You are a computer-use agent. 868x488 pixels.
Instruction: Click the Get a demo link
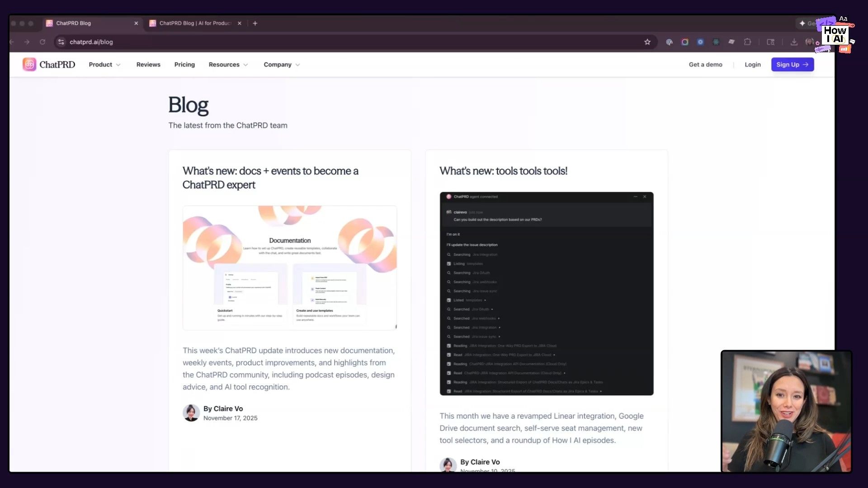705,65
